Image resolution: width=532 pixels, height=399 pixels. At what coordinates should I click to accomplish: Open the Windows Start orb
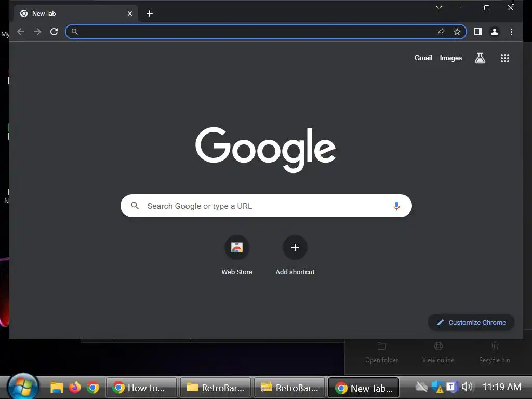click(x=23, y=387)
